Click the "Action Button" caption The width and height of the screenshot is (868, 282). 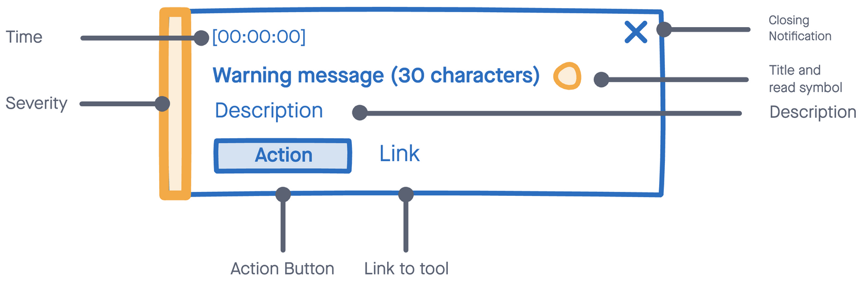[x=282, y=269]
